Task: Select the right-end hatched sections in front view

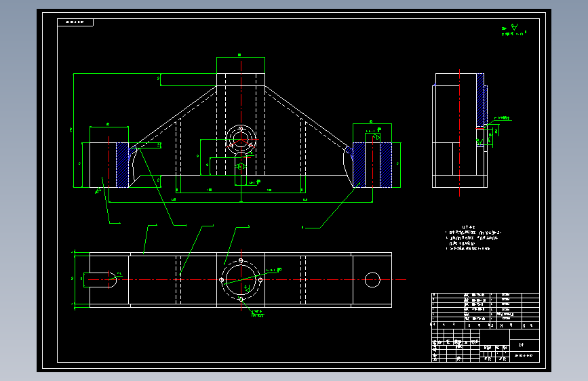Action: (372, 165)
